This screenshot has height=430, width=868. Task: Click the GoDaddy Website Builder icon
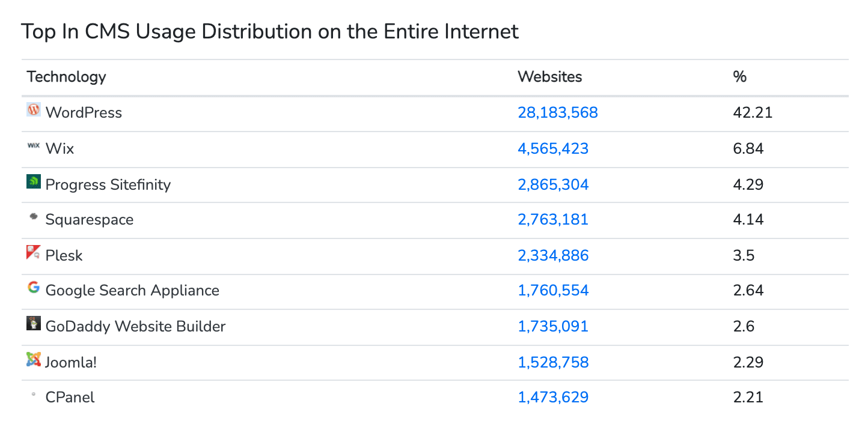[34, 324]
